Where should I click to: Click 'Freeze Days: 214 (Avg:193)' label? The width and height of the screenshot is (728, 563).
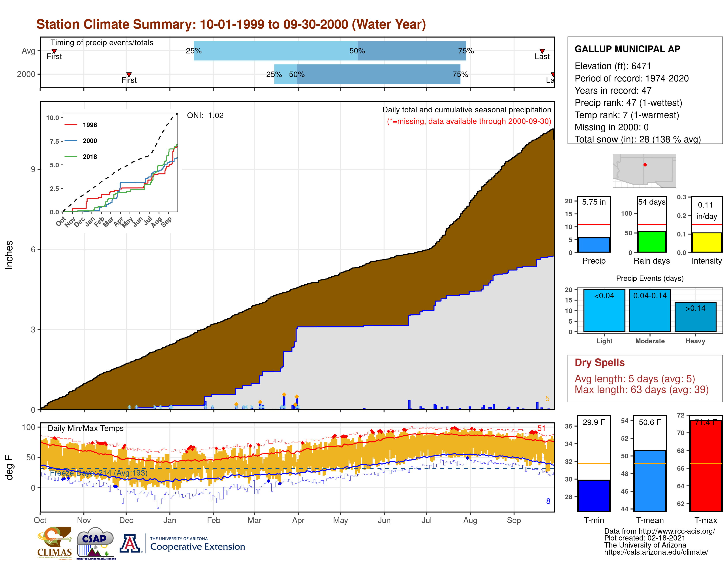point(99,473)
